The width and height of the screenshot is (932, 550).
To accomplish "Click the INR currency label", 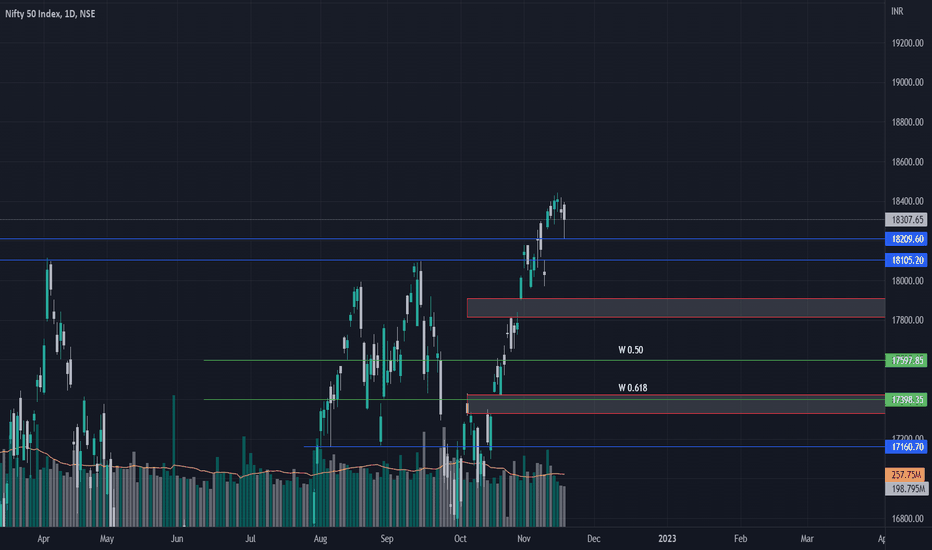I will [897, 11].
